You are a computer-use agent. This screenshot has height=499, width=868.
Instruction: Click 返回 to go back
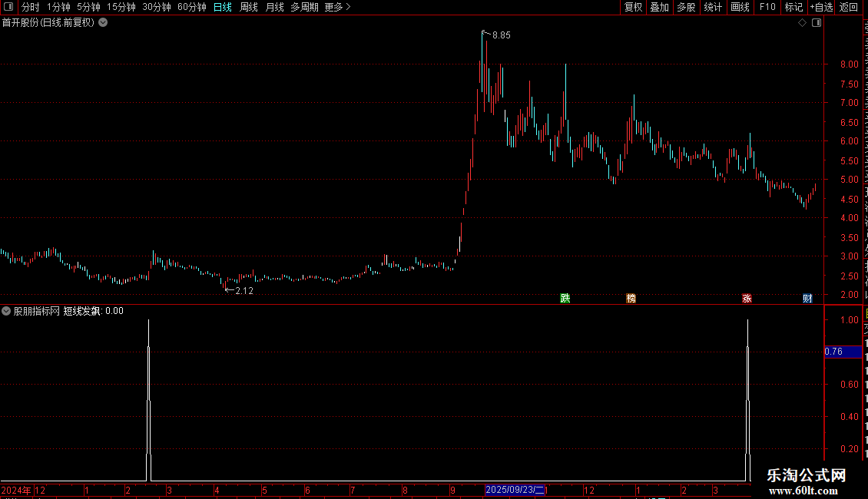pyautogui.click(x=849, y=7)
